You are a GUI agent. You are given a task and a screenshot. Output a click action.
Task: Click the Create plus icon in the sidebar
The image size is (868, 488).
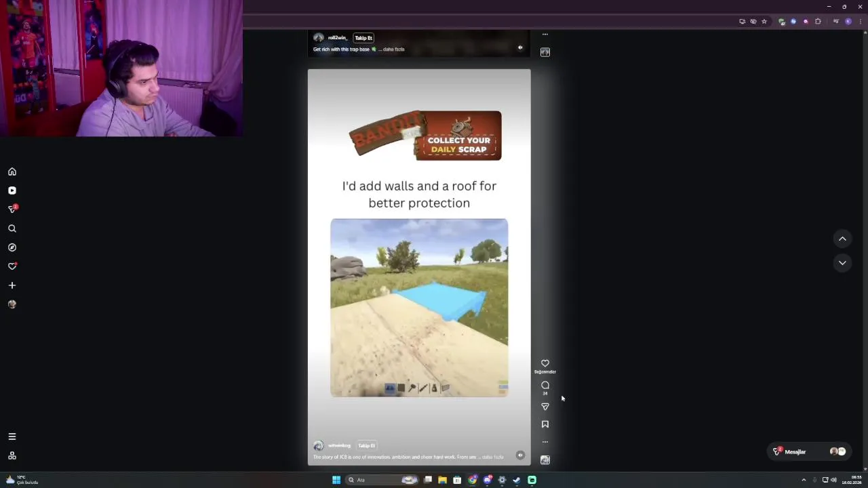click(x=12, y=285)
